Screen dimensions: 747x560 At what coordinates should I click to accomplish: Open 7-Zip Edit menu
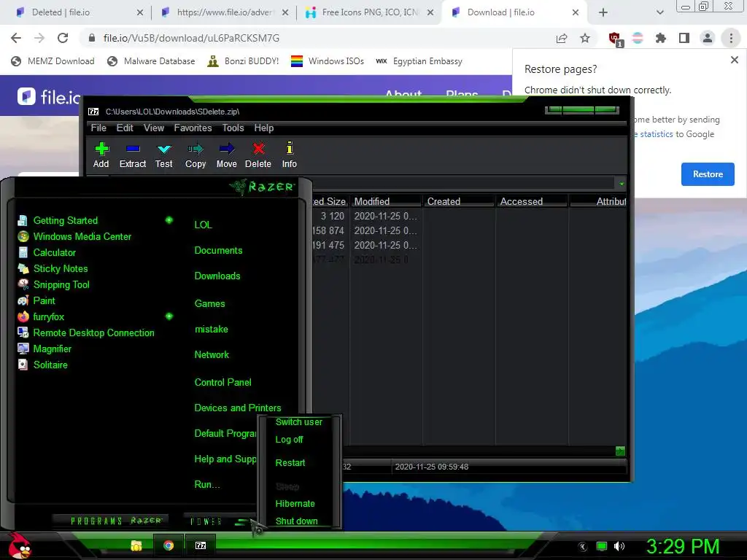coord(125,128)
